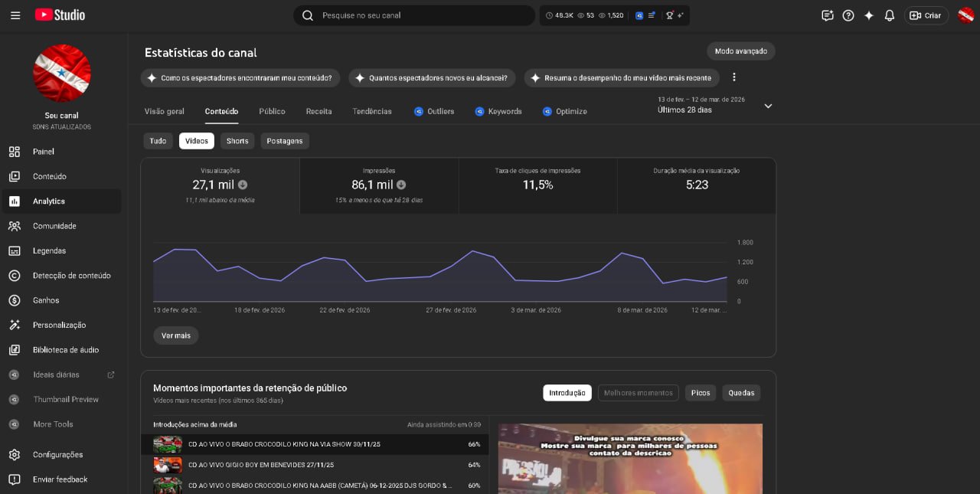Image resolution: width=980 pixels, height=494 pixels.
Task: Select the Tudo filter chip
Action: [158, 141]
